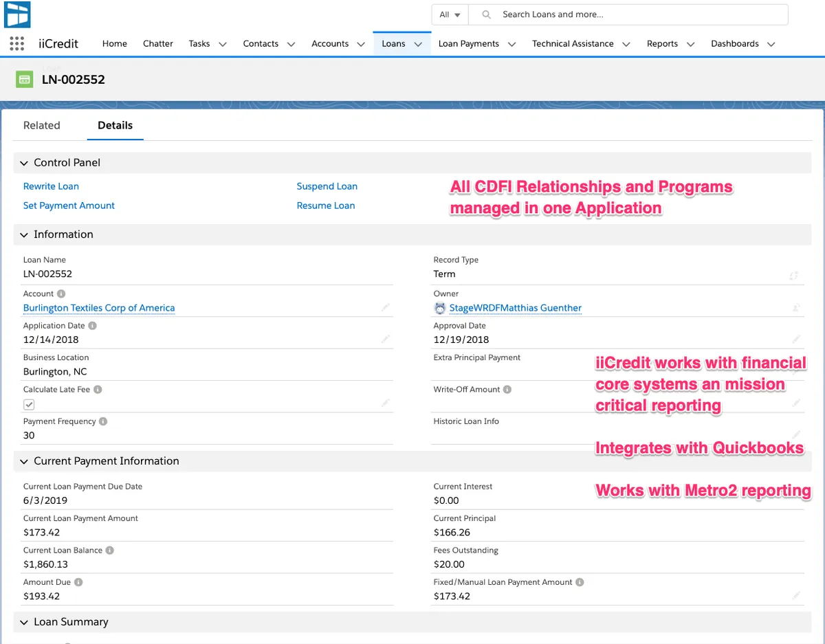The height and width of the screenshot is (644, 825).
Task: Click the Set Payment Amount link
Action: pyautogui.click(x=69, y=206)
